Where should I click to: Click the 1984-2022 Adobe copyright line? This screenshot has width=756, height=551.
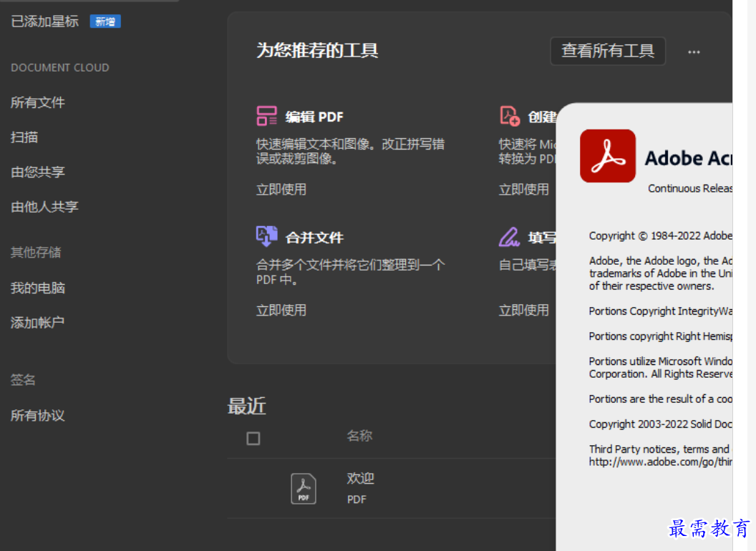661,235
